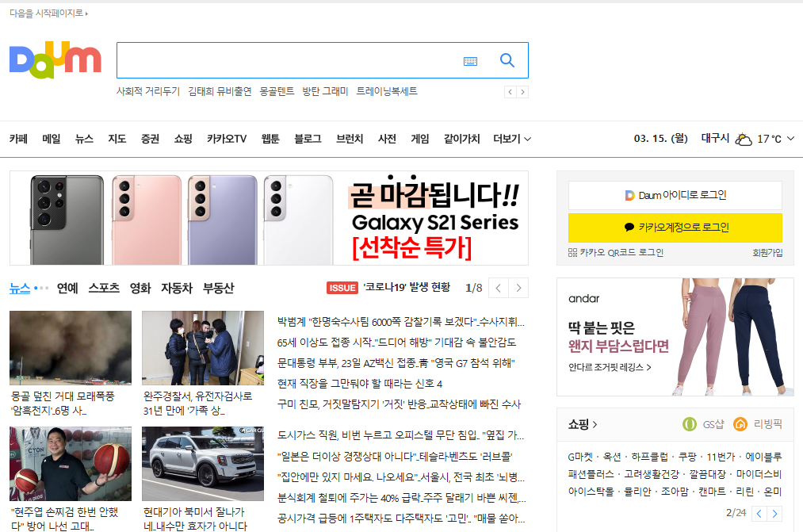Open the 쇼핑 menu item in top navigation

click(x=183, y=139)
